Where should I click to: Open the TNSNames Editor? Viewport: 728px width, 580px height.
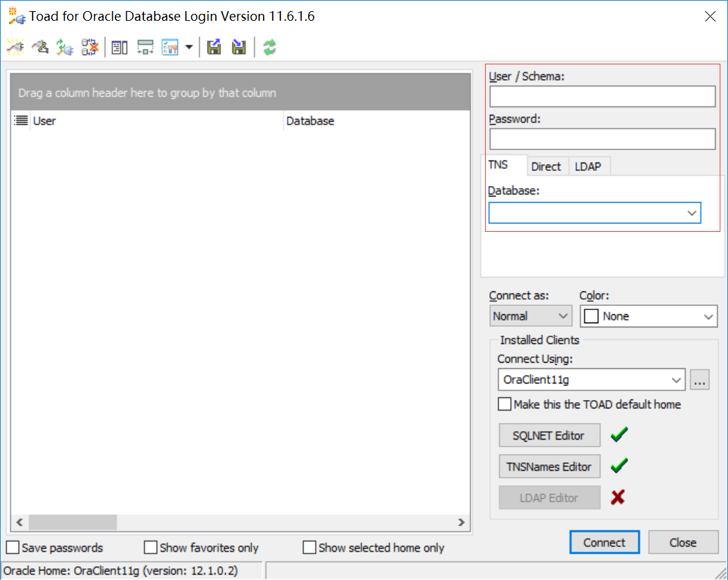pyautogui.click(x=549, y=466)
